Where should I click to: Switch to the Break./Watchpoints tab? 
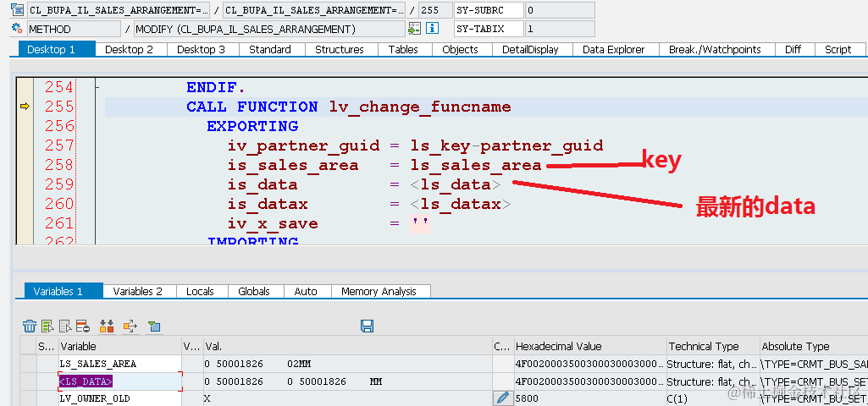coord(715,49)
